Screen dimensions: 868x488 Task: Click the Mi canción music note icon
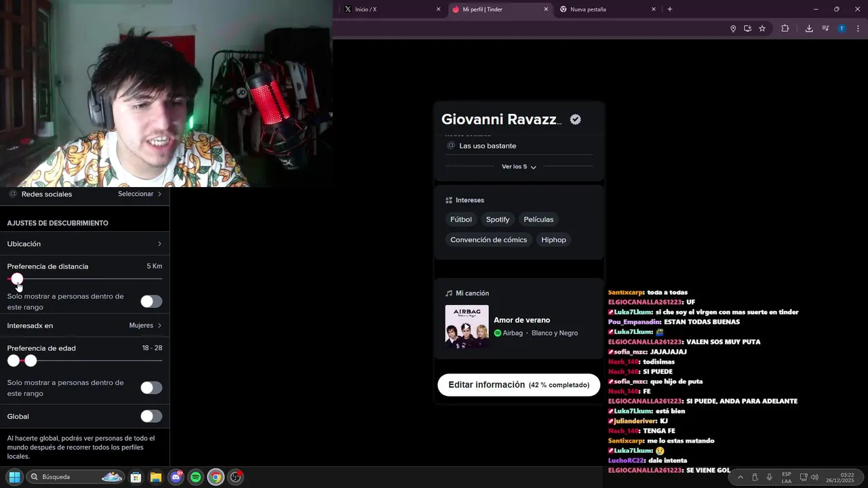coord(449,293)
